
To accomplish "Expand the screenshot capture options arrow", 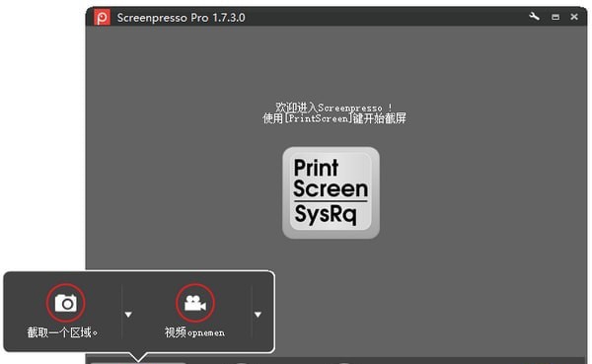I will tap(128, 314).
